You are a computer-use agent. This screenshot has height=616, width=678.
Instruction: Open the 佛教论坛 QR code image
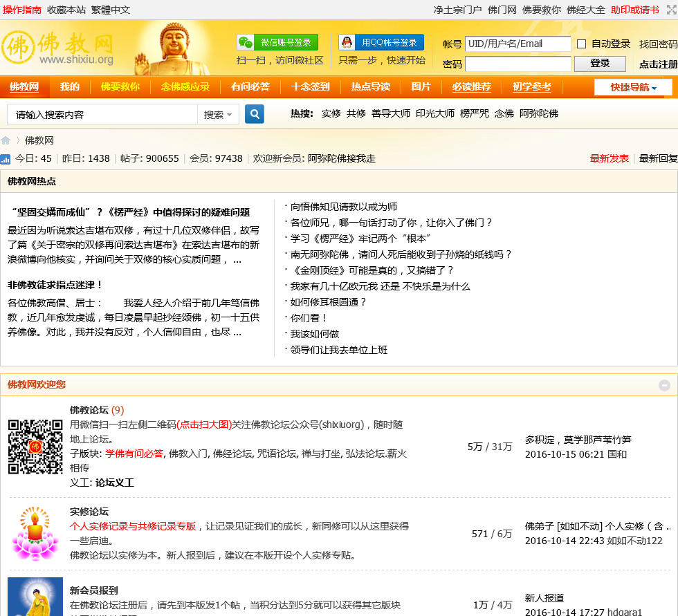pos(35,447)
